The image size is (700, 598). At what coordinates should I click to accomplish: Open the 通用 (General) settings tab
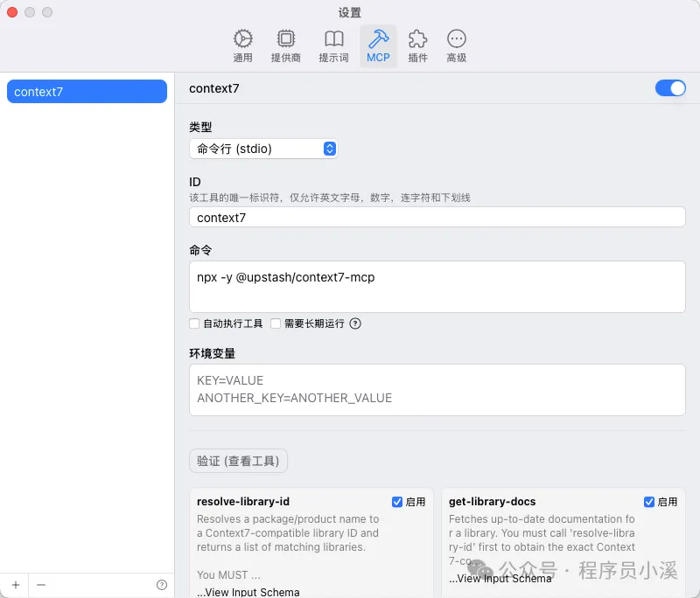(x=243, y=46)
